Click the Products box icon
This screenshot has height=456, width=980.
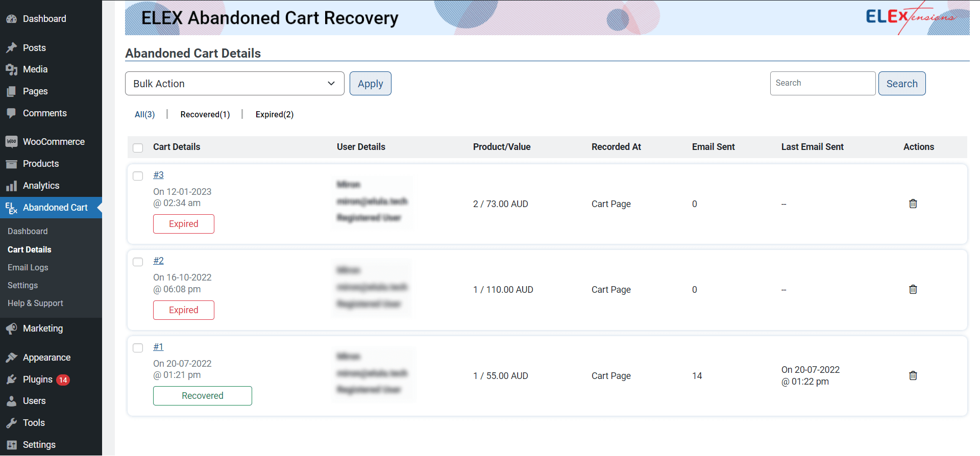(x=11, y=164)
